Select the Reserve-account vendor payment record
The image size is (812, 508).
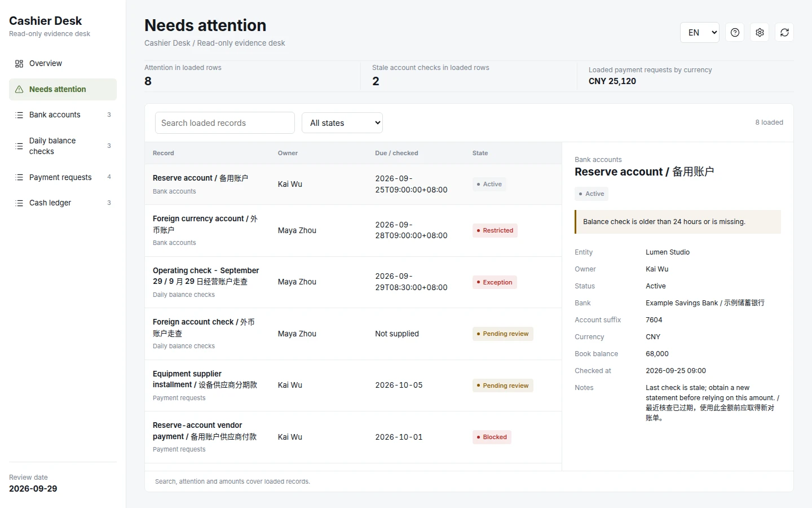[353, 437]
